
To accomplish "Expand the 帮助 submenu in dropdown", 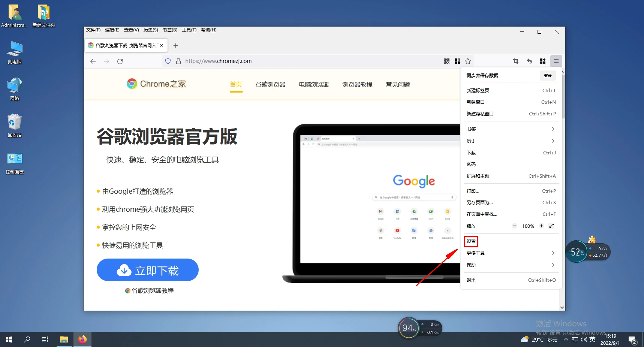I will click(x=511, y=265).
